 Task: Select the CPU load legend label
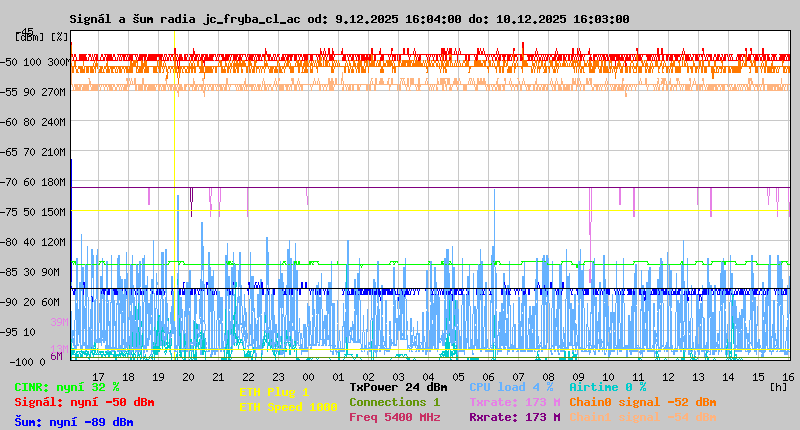coord(511,386)
